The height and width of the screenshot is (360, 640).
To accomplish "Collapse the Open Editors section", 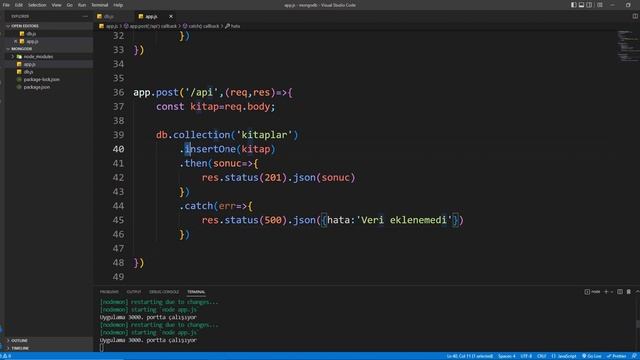I will tap(24, 26).
